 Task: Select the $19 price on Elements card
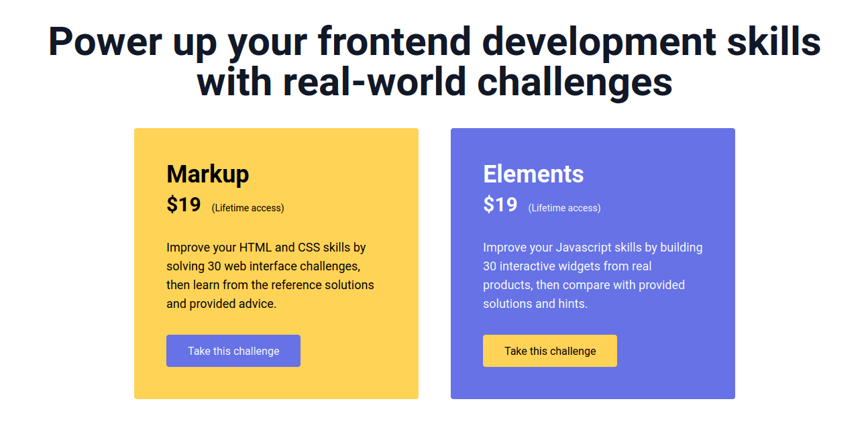click(x=500, y=205)
